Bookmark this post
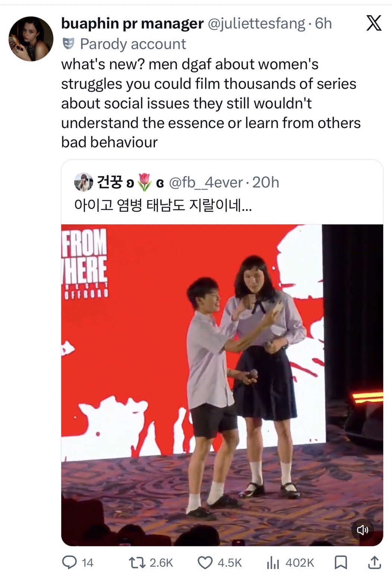 (x=341, y=563)
